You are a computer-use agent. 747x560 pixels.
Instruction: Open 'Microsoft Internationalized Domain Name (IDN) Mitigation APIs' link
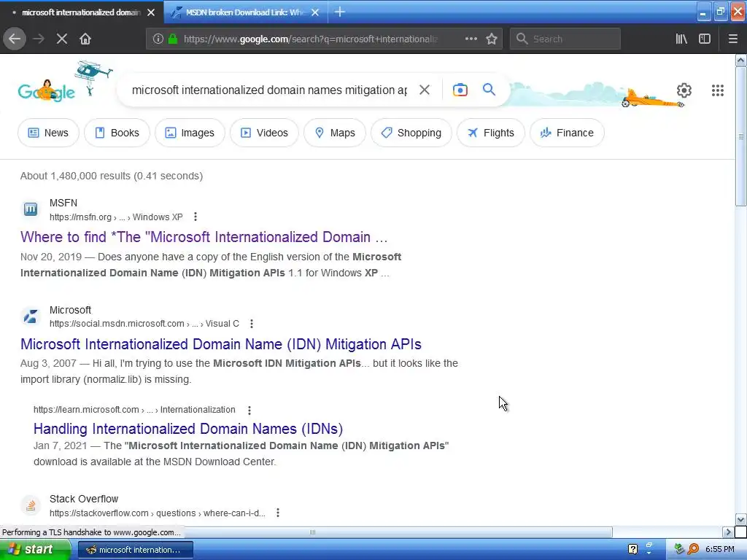click(220, 344)
